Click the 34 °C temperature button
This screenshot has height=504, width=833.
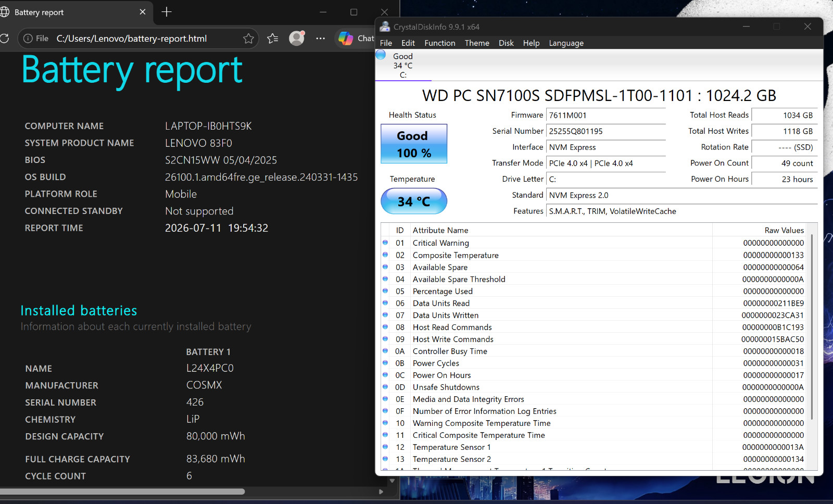[414, 201]
